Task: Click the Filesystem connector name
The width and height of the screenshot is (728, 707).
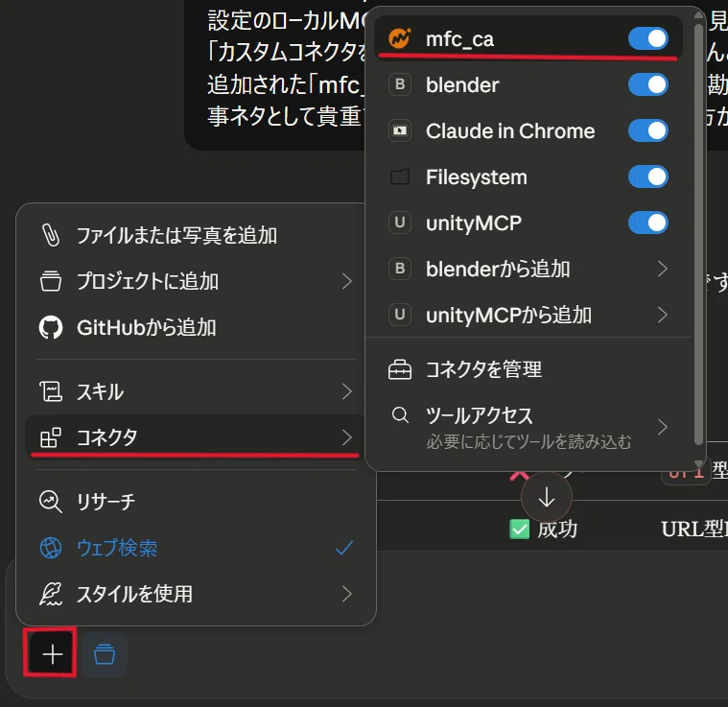Action: coord(477,177)
